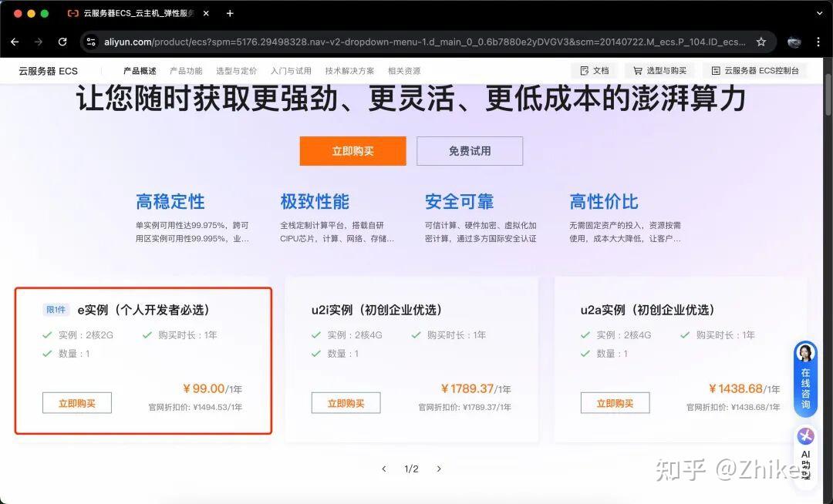833x504 pixels.
Task: Reload the page with refresh icon
Action: pyautogui.click(x=62, y=42)
